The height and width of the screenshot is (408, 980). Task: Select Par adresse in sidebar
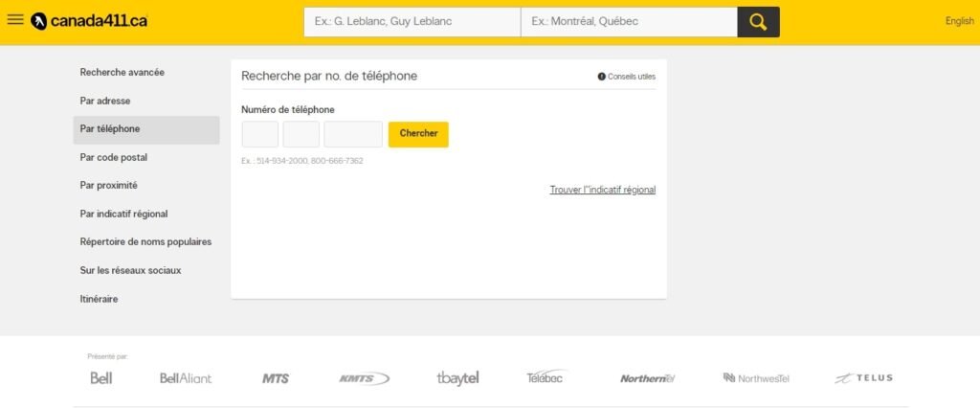[x=105, y=101]
